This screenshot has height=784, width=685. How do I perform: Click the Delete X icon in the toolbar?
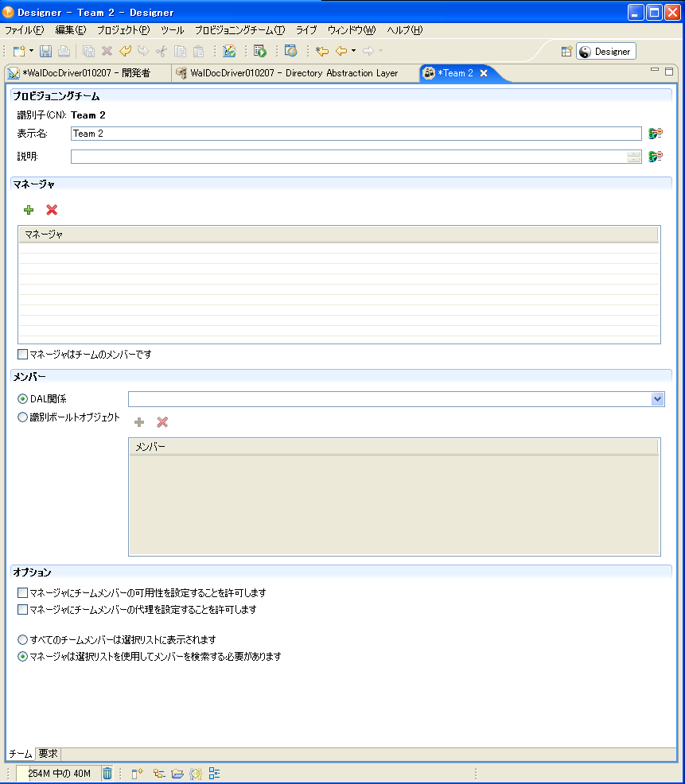tap(107, 51)
